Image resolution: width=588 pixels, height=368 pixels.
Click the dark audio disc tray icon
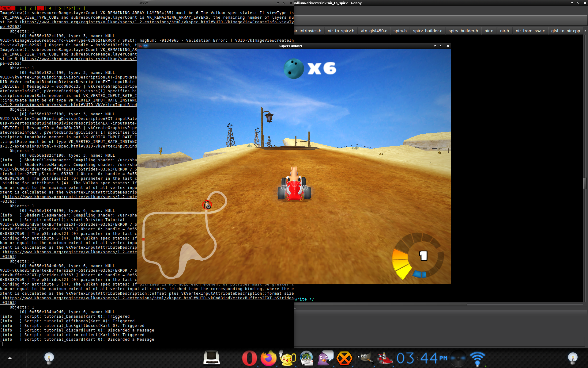click(458, 358)
